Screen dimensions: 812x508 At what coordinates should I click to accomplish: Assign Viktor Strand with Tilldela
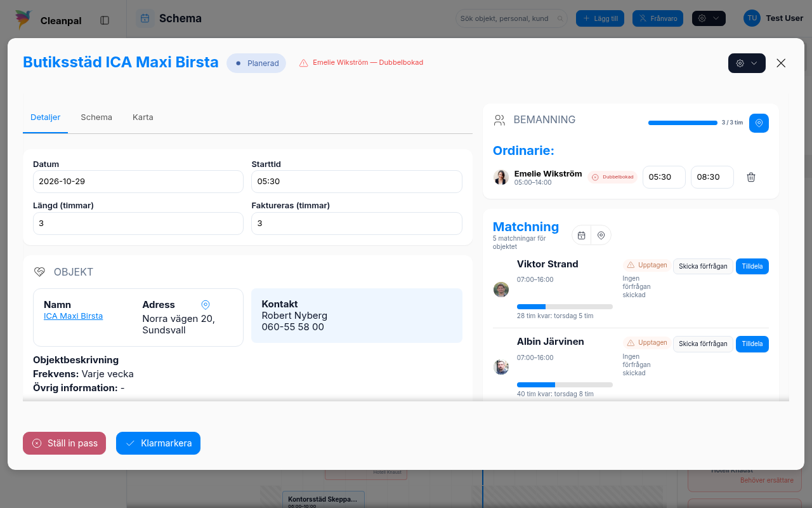pyautogui.click(x=752, y=266)
